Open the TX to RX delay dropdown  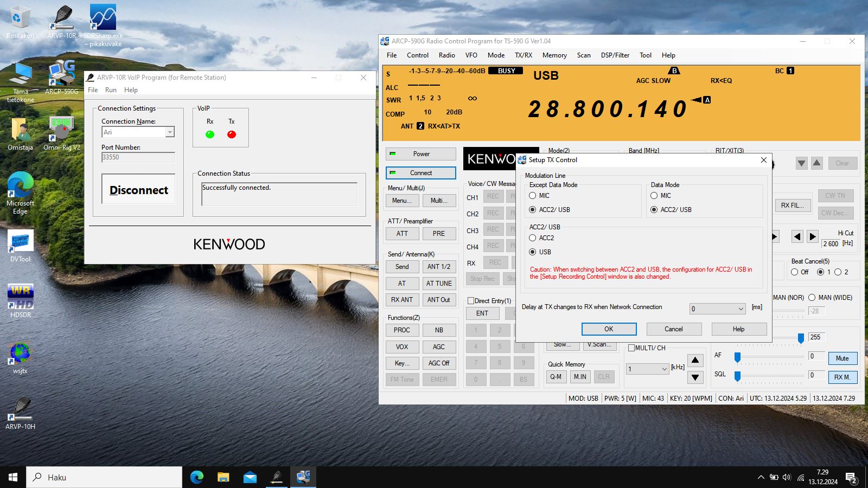coord(718,309)
